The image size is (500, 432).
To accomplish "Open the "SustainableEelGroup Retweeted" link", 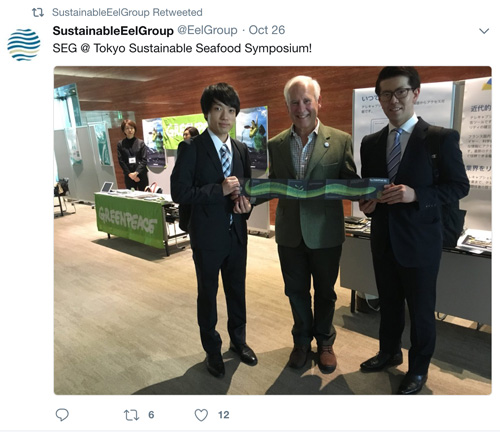I will tap(127, 12).
